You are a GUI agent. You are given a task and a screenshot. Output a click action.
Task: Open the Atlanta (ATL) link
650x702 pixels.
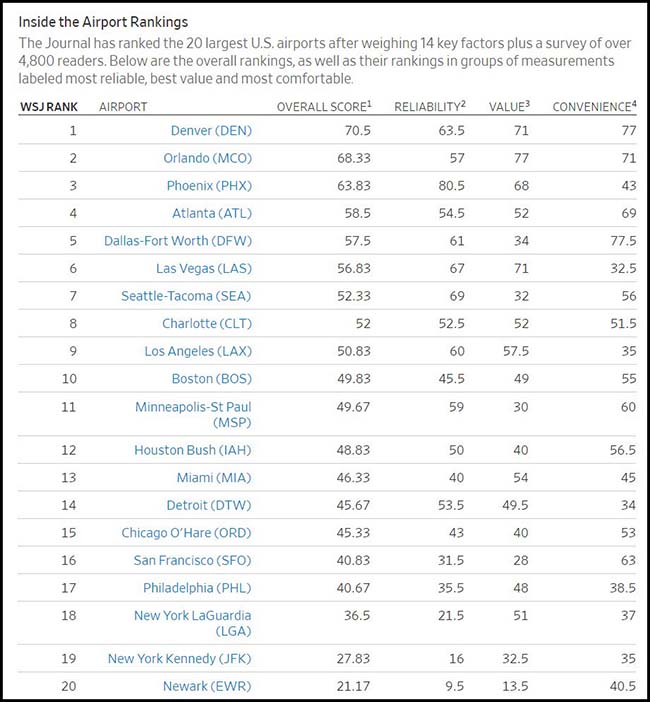(207, 213)
